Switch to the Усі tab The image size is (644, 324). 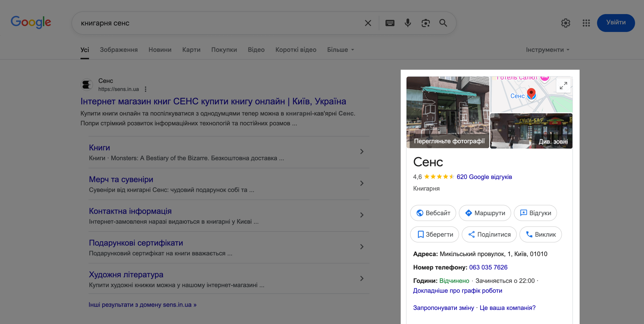click(85, 50)
